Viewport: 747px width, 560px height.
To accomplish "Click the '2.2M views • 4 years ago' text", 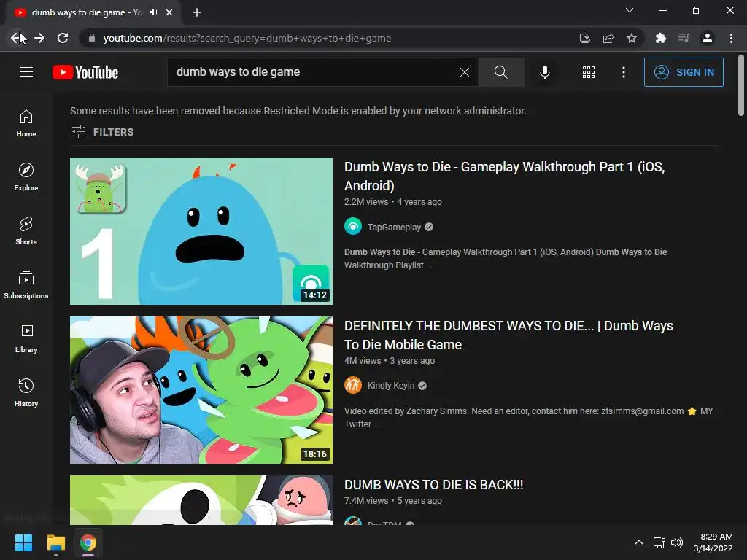I will [393, 202].
